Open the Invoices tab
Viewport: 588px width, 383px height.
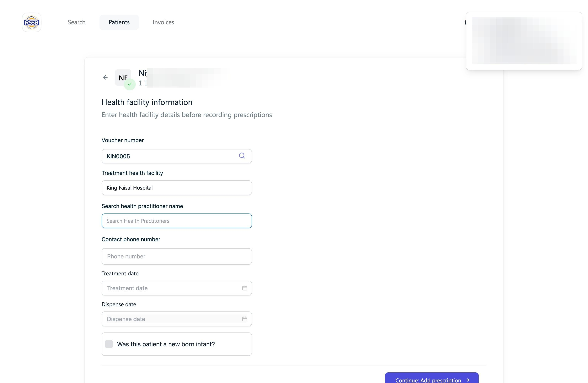(163, 22)
